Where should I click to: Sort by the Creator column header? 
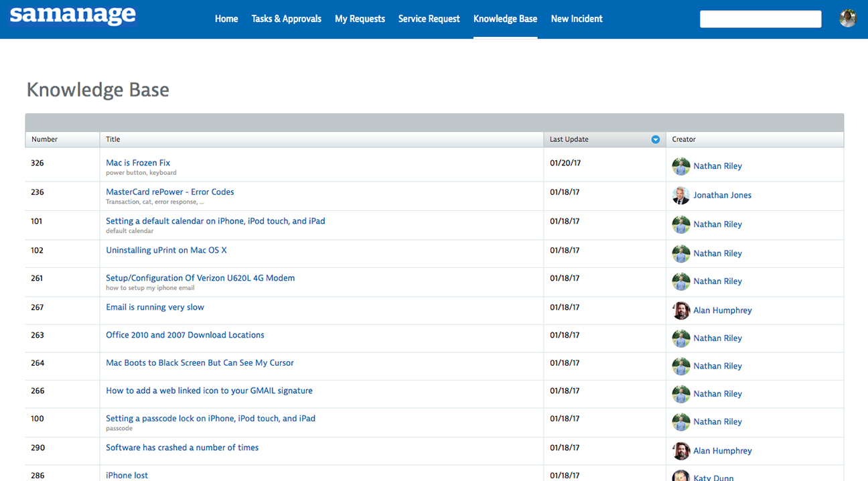pyautogui.click(x=755, y=139)
